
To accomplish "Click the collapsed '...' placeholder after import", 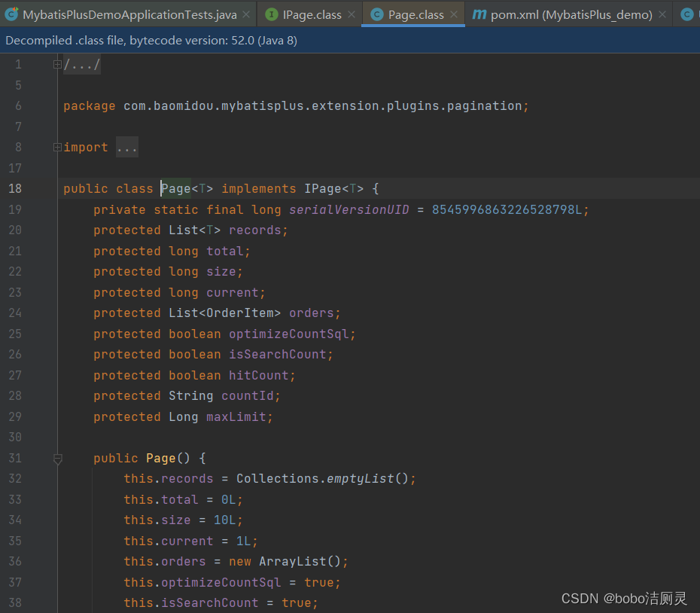I will coord(126,147).
